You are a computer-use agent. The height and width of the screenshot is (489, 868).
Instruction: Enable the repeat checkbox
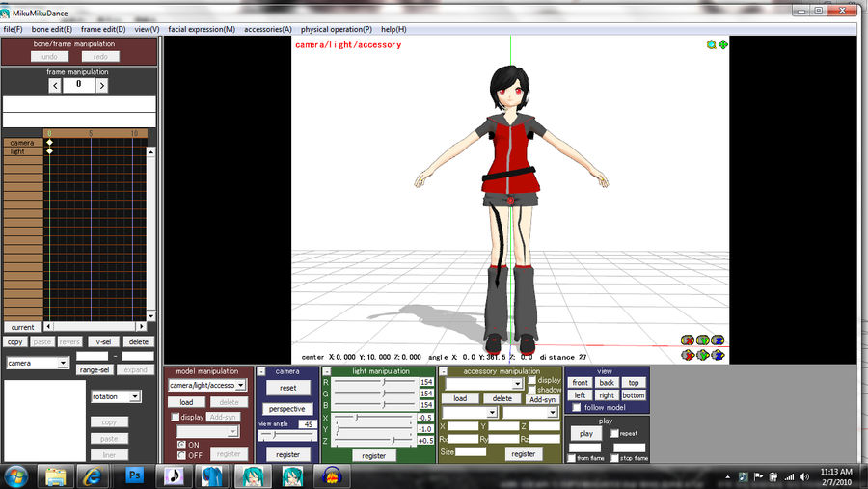(614, 433)
